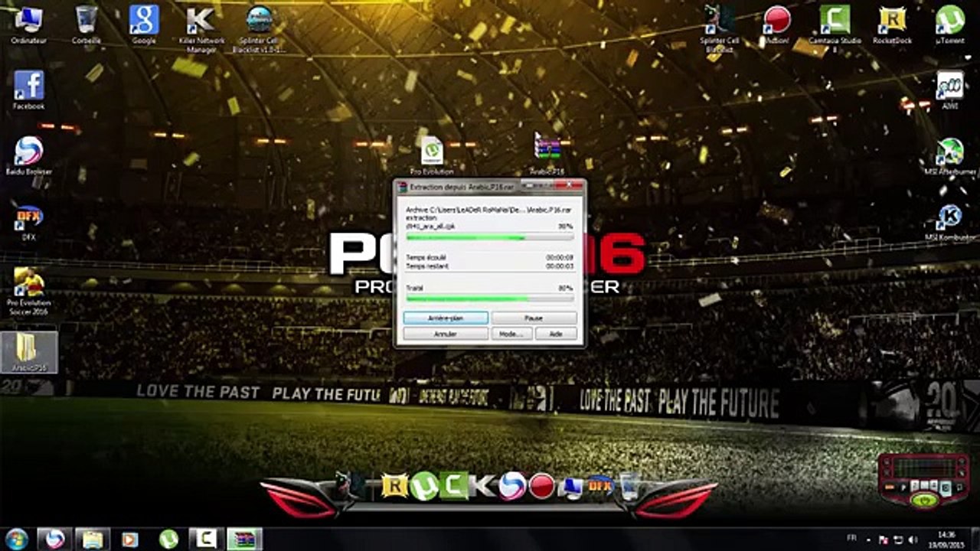Start Action! red record icon in dock

[x=542, y=486]
